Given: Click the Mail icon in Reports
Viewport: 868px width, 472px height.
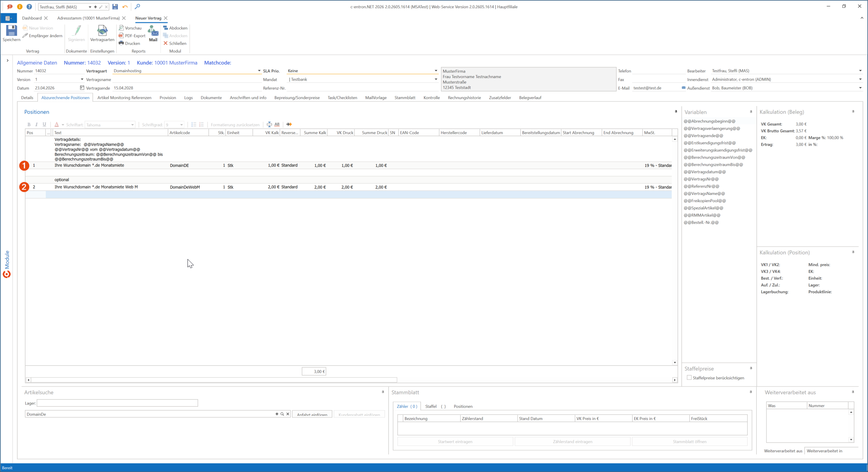Looking at the screenshot, I should point(153,31).
